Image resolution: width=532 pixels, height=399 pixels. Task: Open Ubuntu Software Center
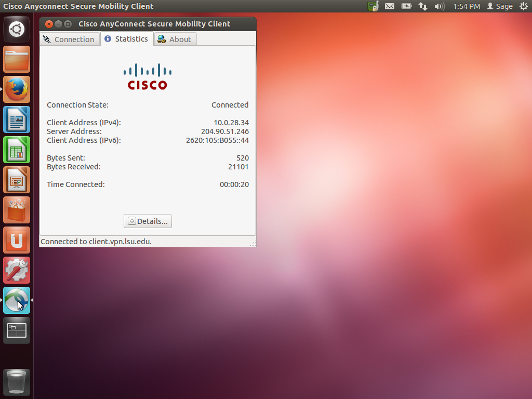[17, 210]
